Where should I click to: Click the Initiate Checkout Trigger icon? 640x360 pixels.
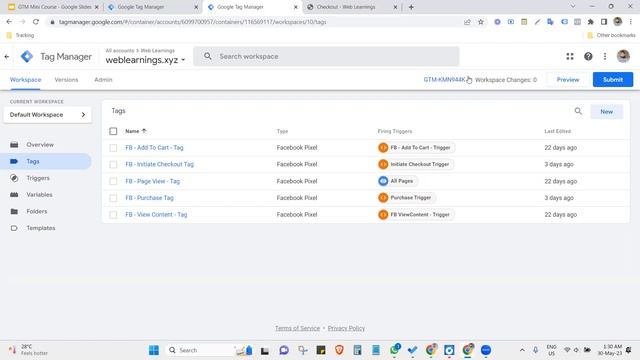pyautogui.click(x=383, y=164)
